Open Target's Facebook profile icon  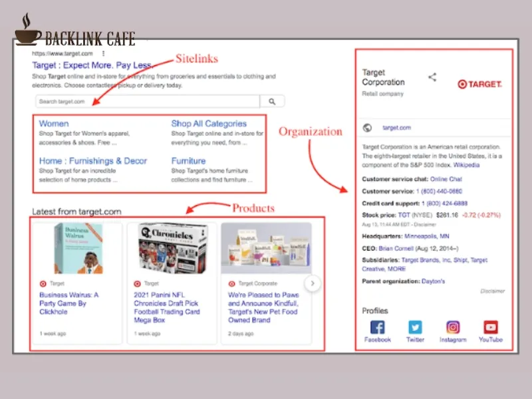[377, 327]
